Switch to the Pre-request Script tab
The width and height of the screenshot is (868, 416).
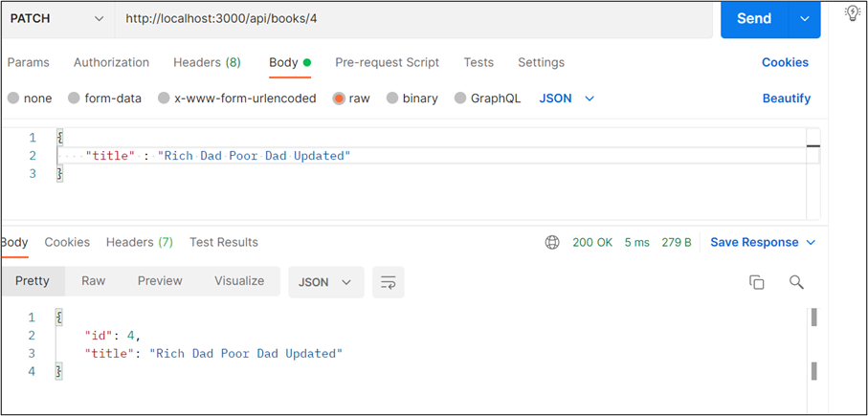[x=387, y=62]
